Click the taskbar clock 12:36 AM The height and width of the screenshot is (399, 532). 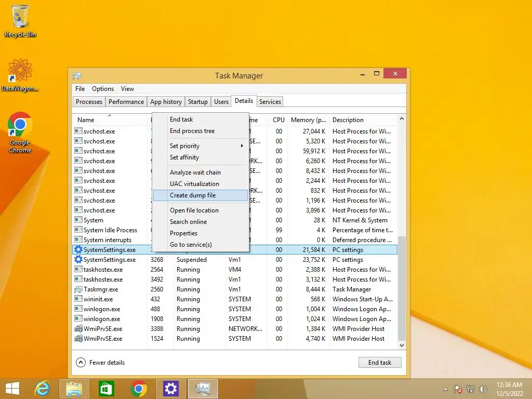[509, 385]
